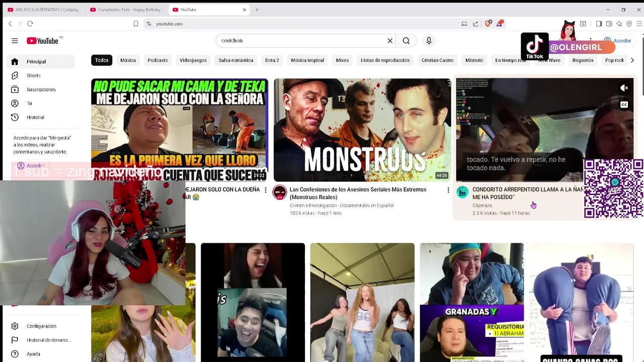Visit the Cliperazo channel name
The image size is (644, 362).
pyautogui.click(x=482, y=205)
